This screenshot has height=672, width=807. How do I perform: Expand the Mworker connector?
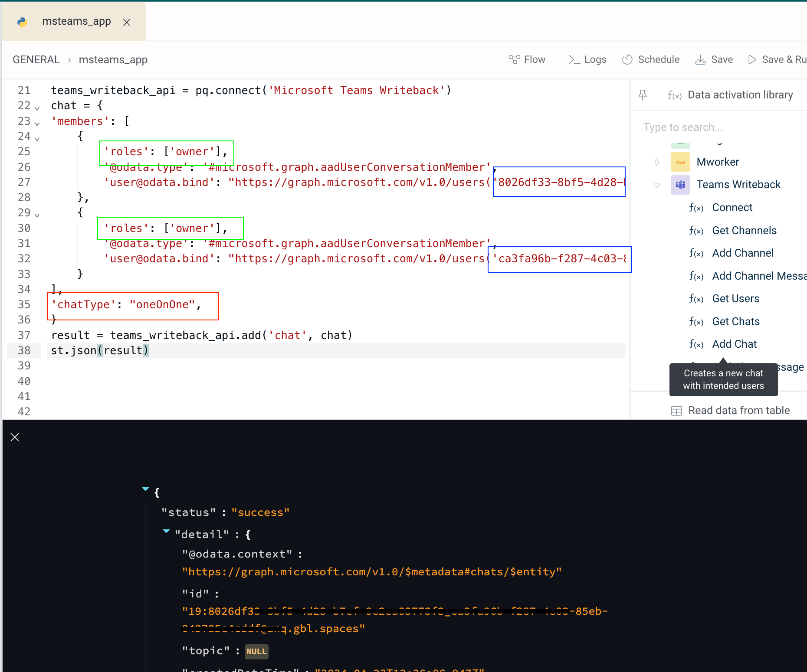click(x=657, y=162)
